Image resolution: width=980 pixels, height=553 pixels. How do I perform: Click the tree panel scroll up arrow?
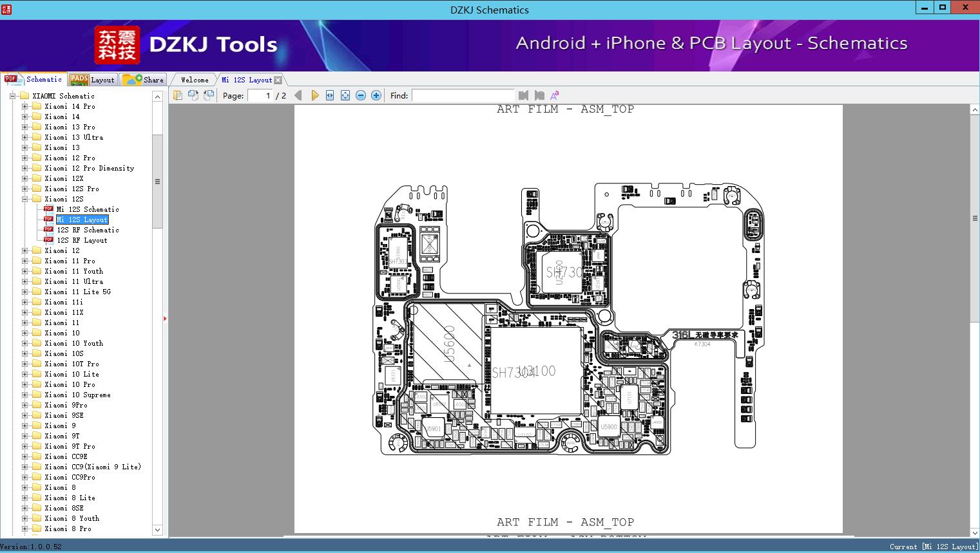point(157,97)
